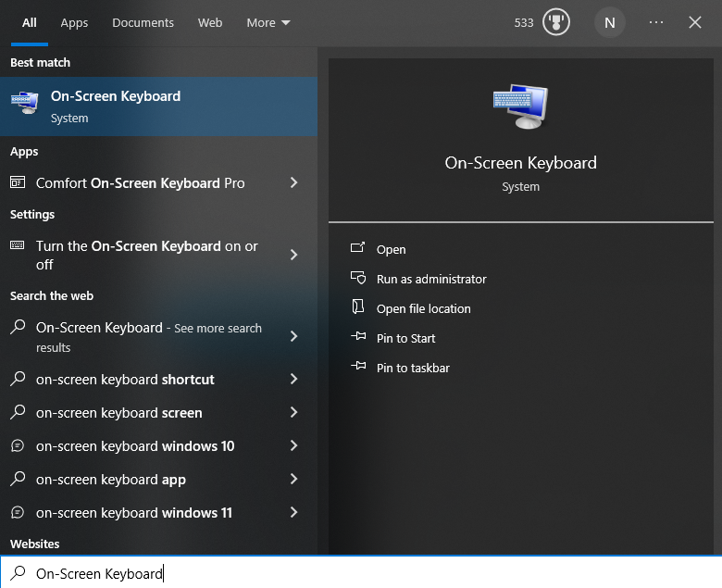This screenshot has width=722, height=588.
Task: Click the Run as administrator shield icon
Action: pos(358,279)
